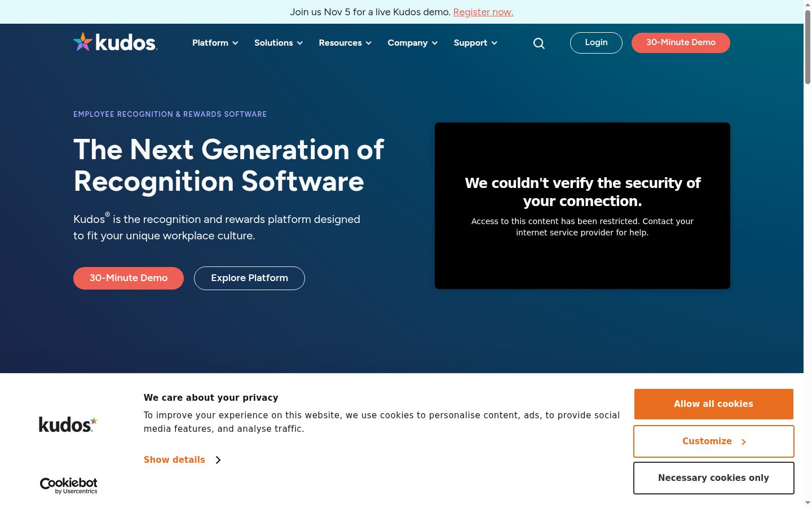
Task: Click the search magnifier icon
Action: (539, 43)
